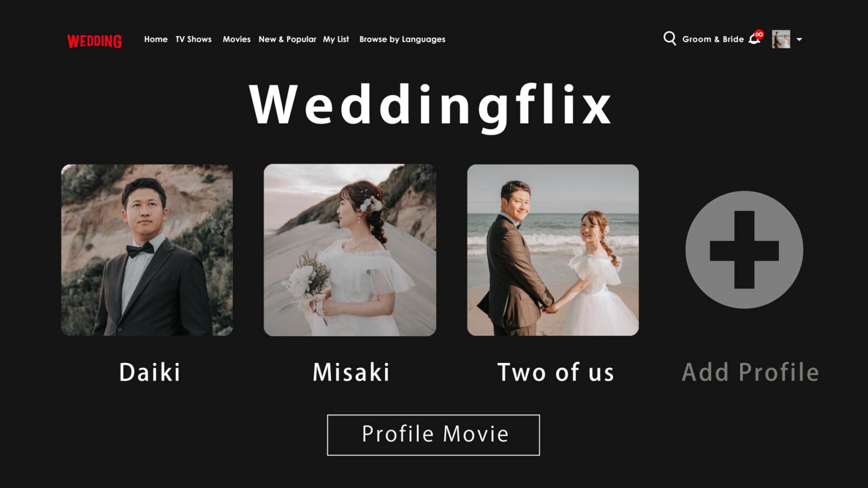Click the Profile Movie button
This screenshot has width=868, height=488.
point(433,435)
